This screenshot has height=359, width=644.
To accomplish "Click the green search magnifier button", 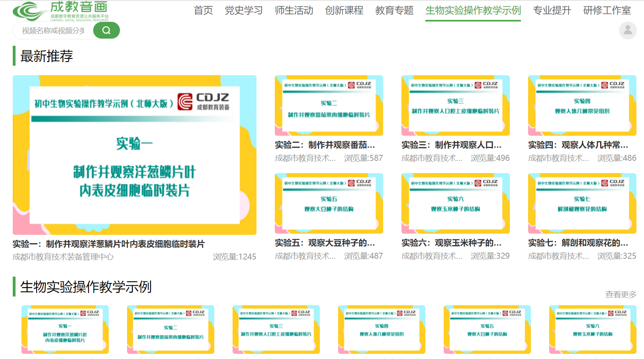I will point(106,30).
